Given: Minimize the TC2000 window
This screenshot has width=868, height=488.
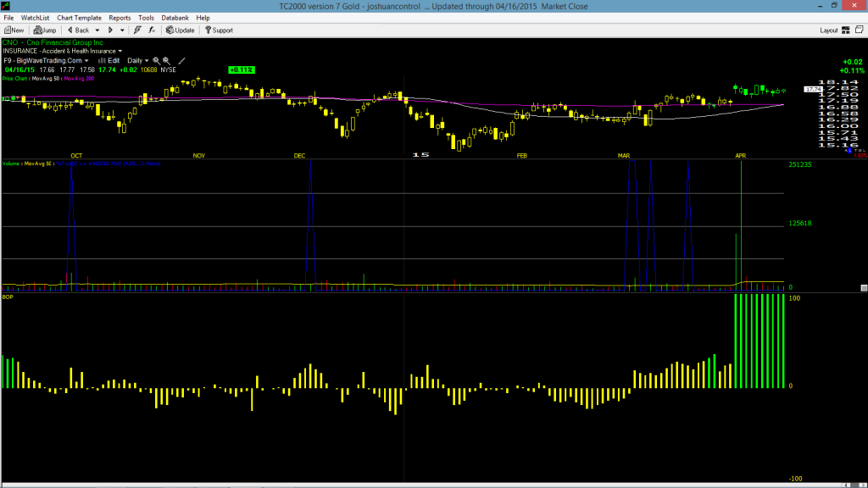Looking at the screenshot, I should click(x=820, y=6).
